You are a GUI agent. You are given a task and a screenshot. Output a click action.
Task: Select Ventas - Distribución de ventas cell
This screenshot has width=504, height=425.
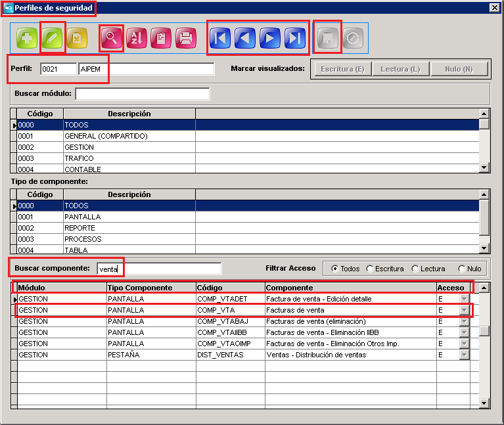[x=351, y=355]
